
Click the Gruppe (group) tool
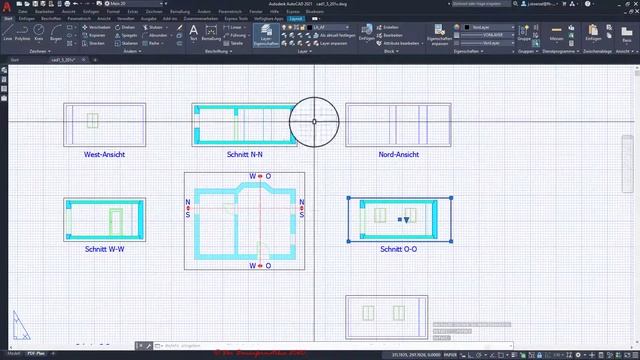524,32
